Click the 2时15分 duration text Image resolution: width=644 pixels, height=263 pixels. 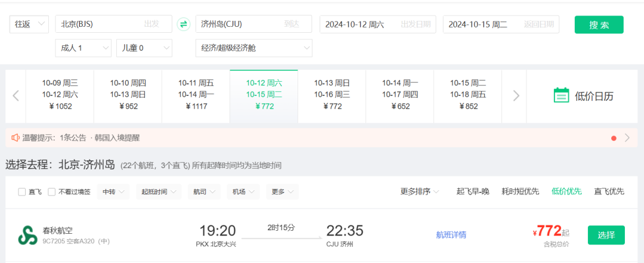click(281, 228)
